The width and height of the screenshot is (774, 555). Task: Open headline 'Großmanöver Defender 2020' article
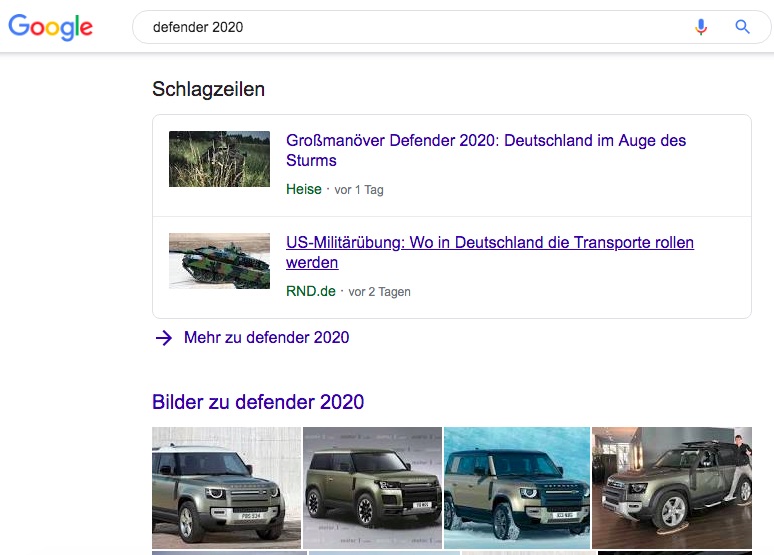click(x=486, y=150)
